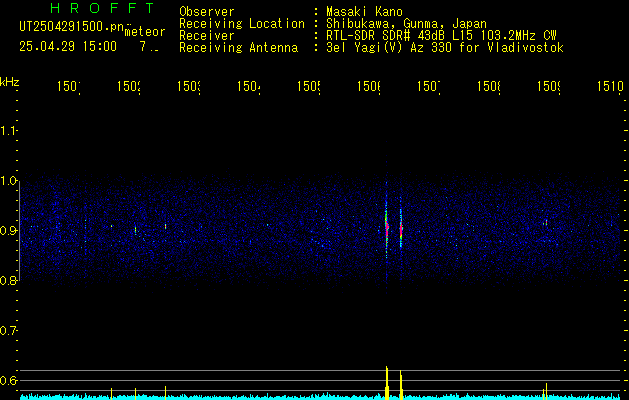This screenshot has width=629, height=400.
Task: Click the 0.8 frequency axis label
Action: [8, 280]
